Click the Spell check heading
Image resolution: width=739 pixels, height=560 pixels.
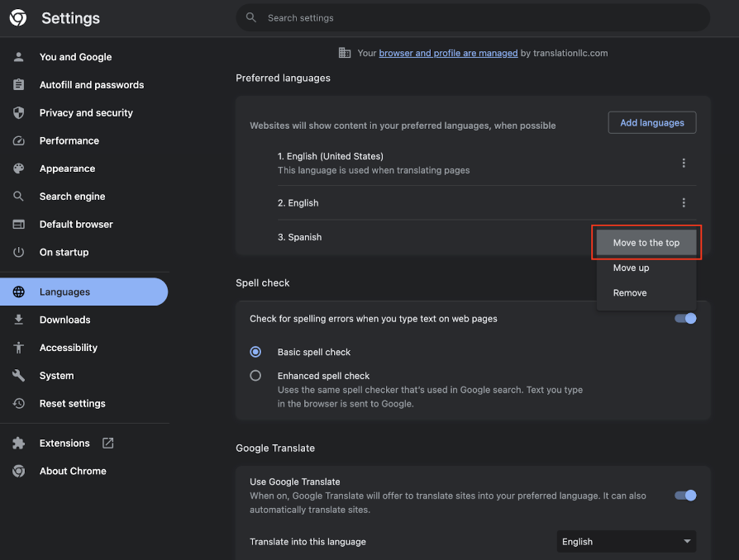(263, 282)
